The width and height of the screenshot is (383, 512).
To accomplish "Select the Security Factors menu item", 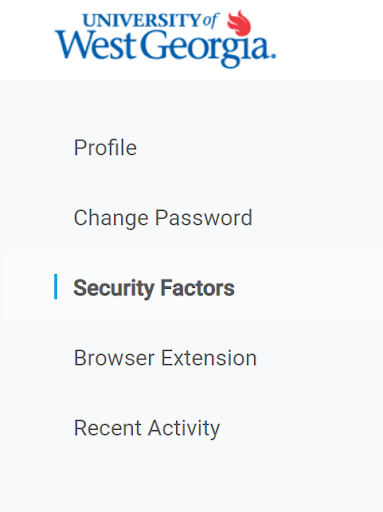I will pos(154,288).
